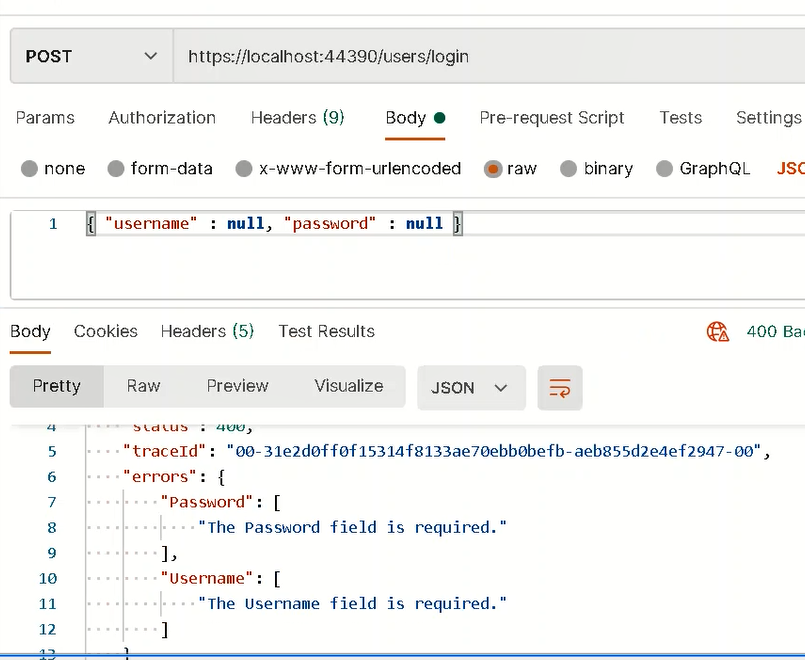
Task: Click the "traceId" key in response
Action: tap(165, 451)
